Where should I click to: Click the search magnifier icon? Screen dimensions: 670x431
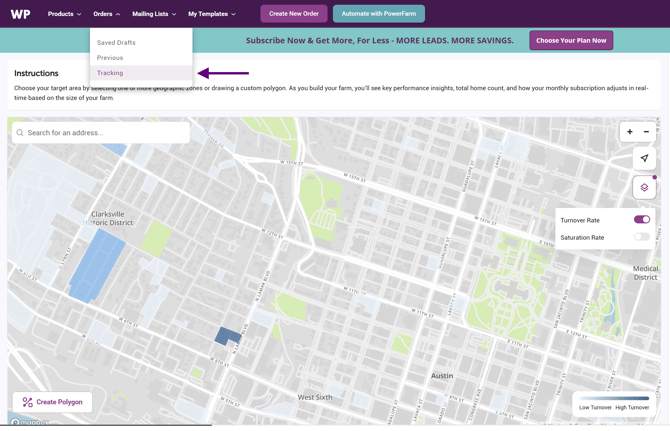point(20,133)
